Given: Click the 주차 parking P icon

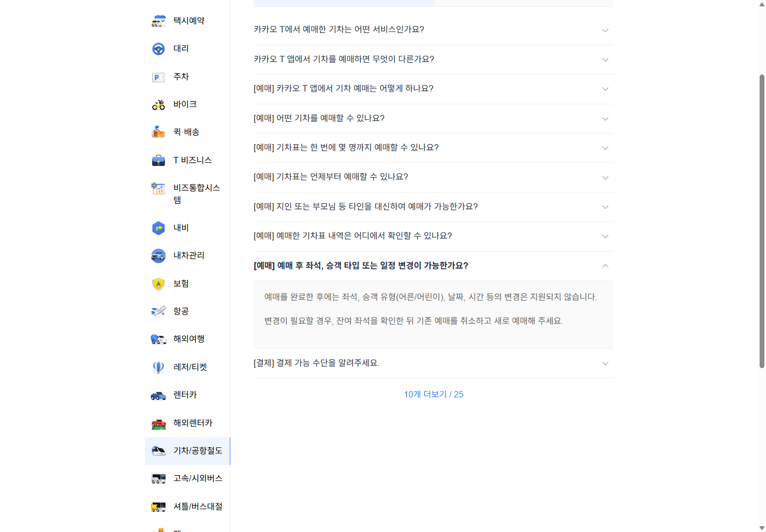Looking at the screenshot, I should tap(159, 77).
